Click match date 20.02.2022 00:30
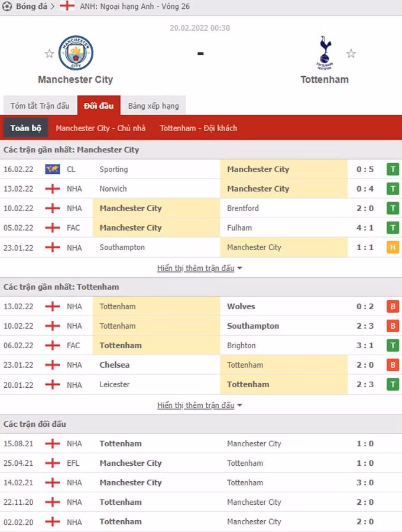Image resolution: width=402 pixels, height=532 pixels. (200, 28)
